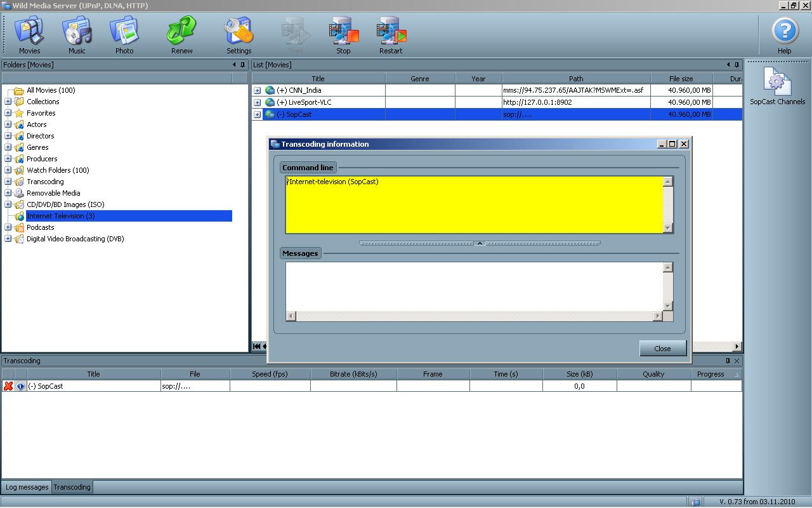Select Internet Television (3) folder
The image size is (812, 508).
pos(60,216)
